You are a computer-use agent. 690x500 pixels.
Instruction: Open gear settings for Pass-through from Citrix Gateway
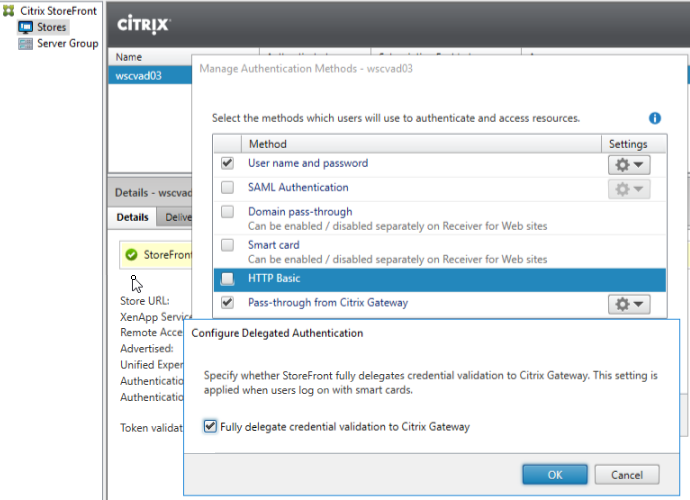coord(629,304)
